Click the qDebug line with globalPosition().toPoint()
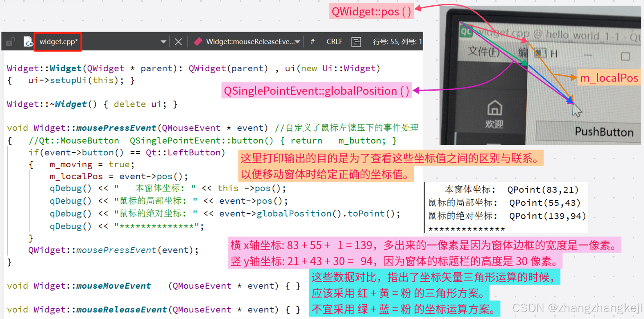This screenshot has width=644, height=319. (225, 214)
